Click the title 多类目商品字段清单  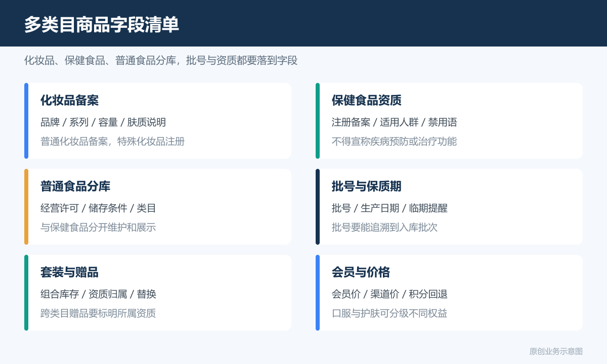[102, 25]
